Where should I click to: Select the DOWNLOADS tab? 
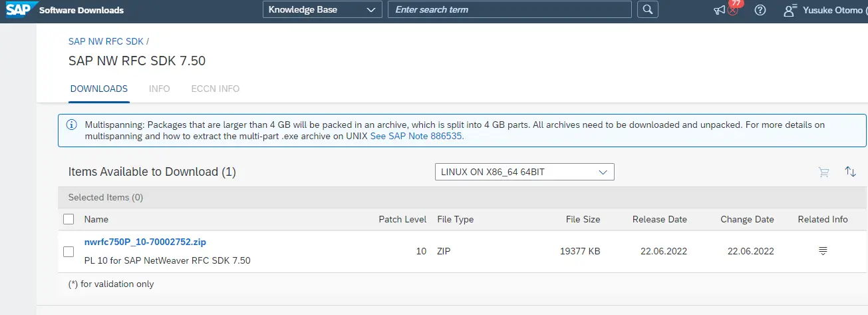pos(99,89)
